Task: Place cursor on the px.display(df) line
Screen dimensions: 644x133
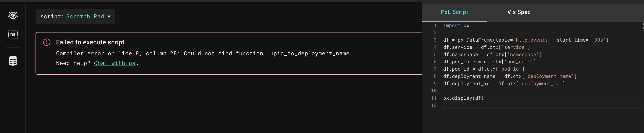Action: (463, 98)
